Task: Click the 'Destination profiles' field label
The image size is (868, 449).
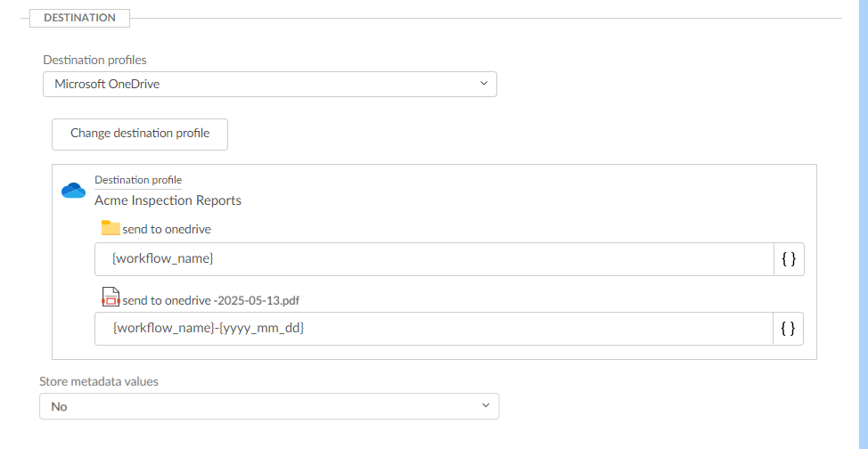Action: [x=95, y=60]
